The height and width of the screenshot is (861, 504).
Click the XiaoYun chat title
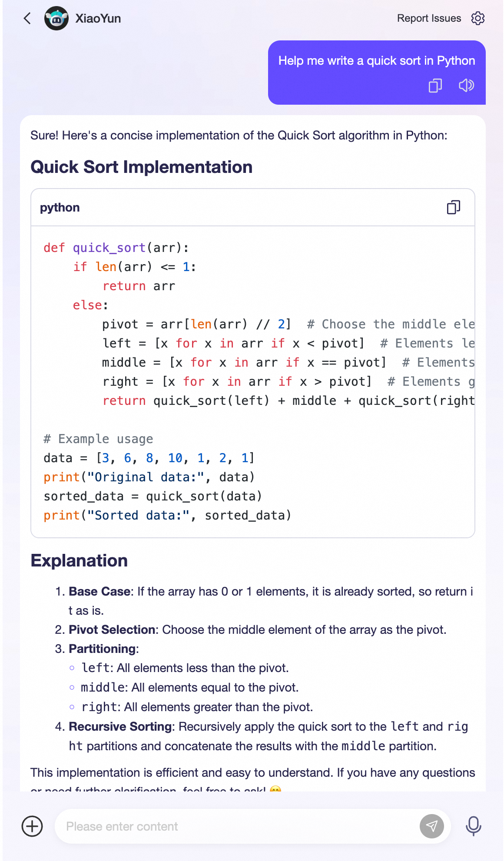click(98, 18)
